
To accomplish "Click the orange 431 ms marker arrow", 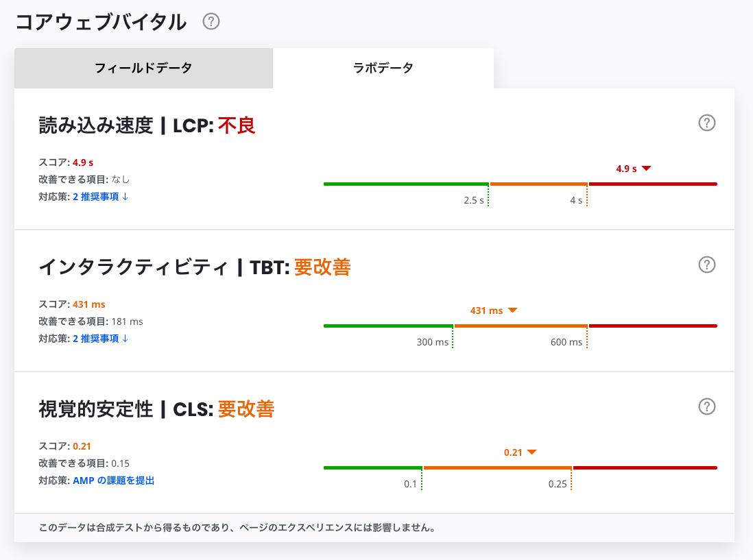I will click(x=512, y=311).
